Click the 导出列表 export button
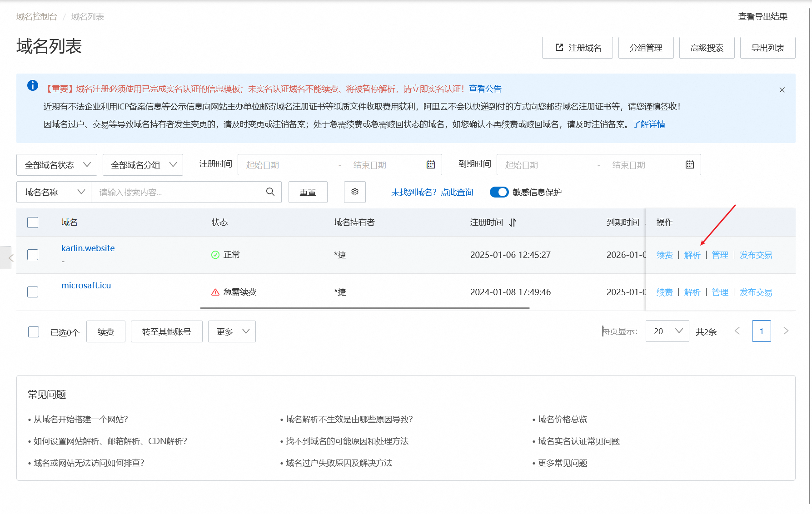 pyautogui.click(x=768, y=48)
